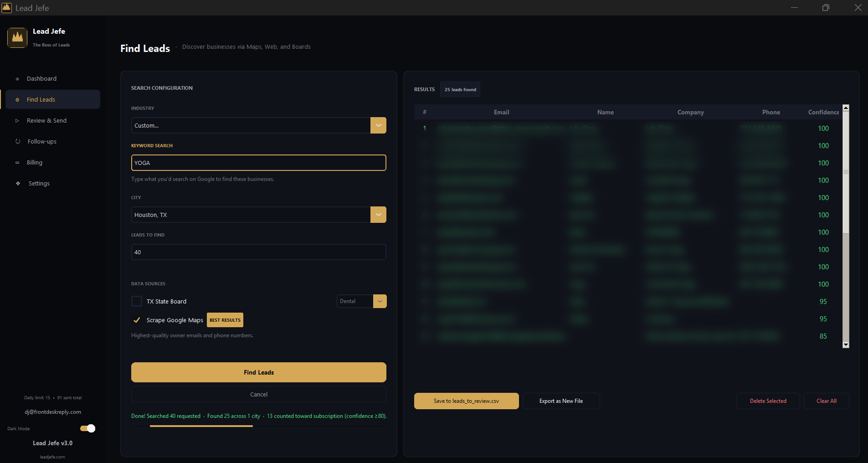Image resolution: width=868 pixels, height=463 pixels.
Task: Click the Dashboard sidebar icon
Action: (17, 79)
